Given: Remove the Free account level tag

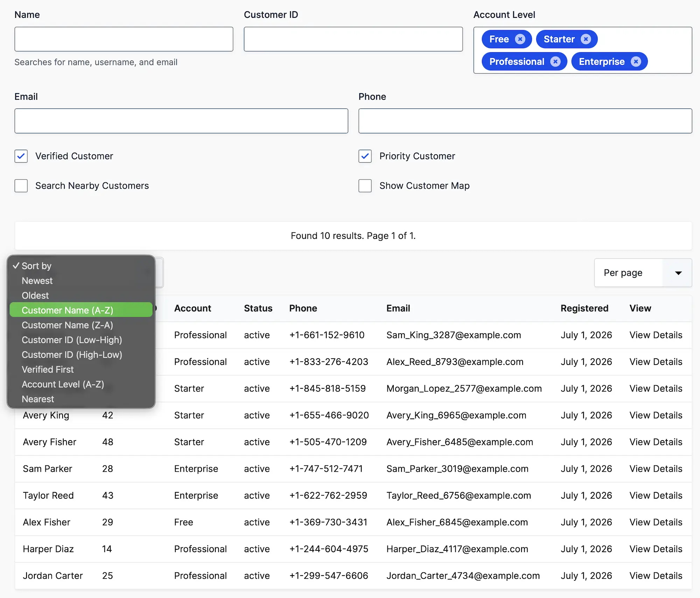Looking at the screenshot, I should click(x=520, y=39).
